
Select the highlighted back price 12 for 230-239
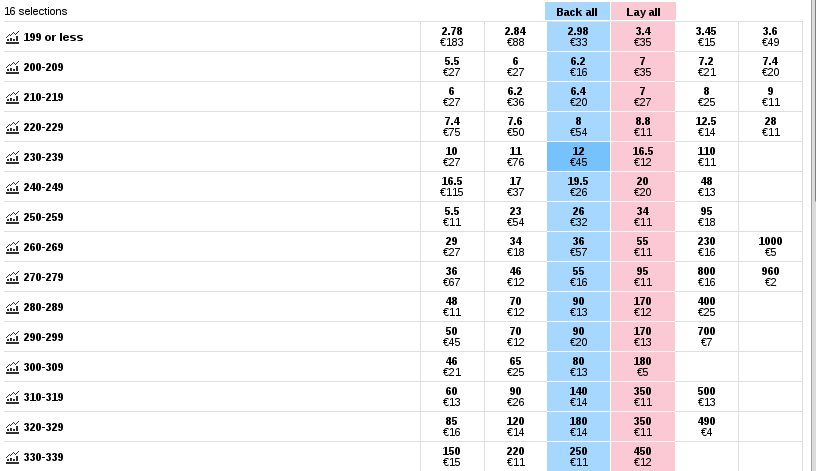click(578, 157)
